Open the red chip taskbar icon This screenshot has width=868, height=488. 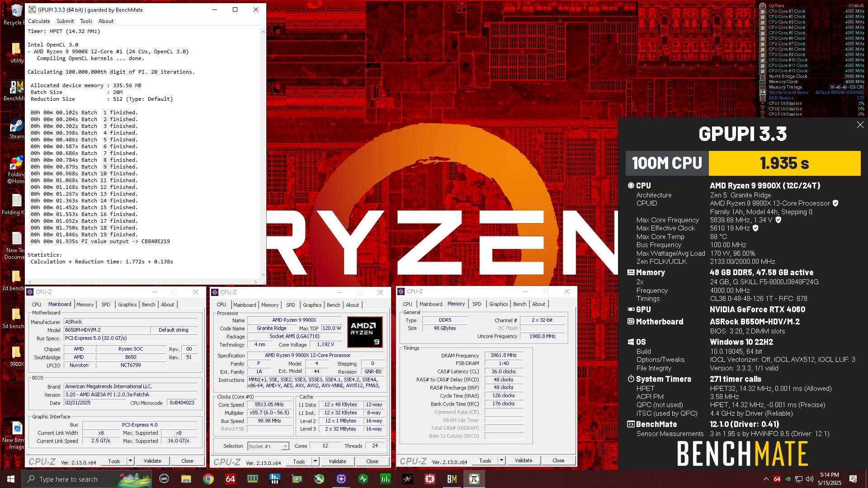pyautogui.click(x=430, y=479)
